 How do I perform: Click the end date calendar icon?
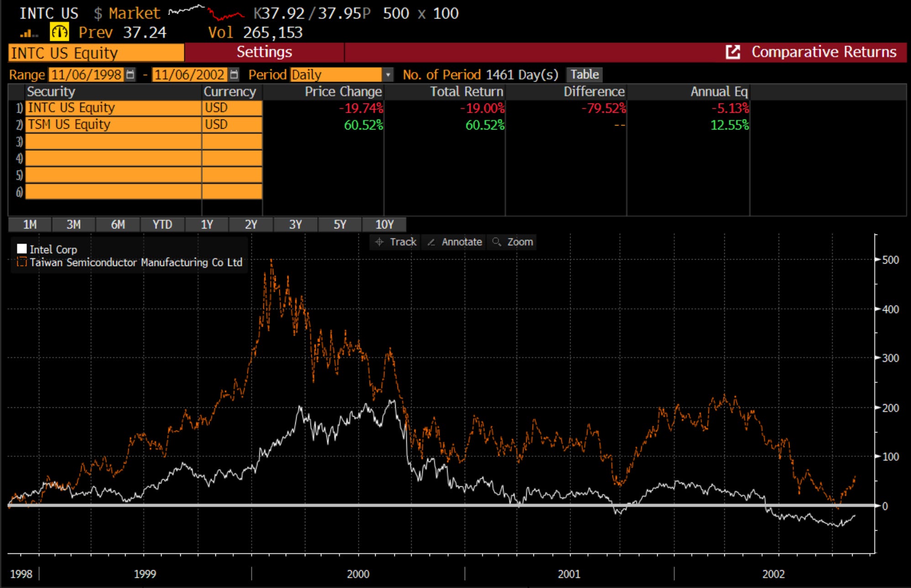234,74
